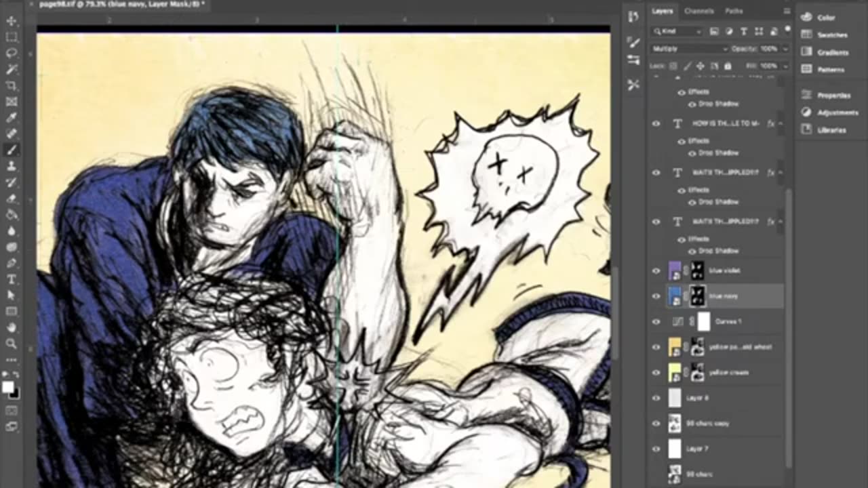Open the Gradients panel
This screenshot has height=488, width=868.
pos(825,52)
